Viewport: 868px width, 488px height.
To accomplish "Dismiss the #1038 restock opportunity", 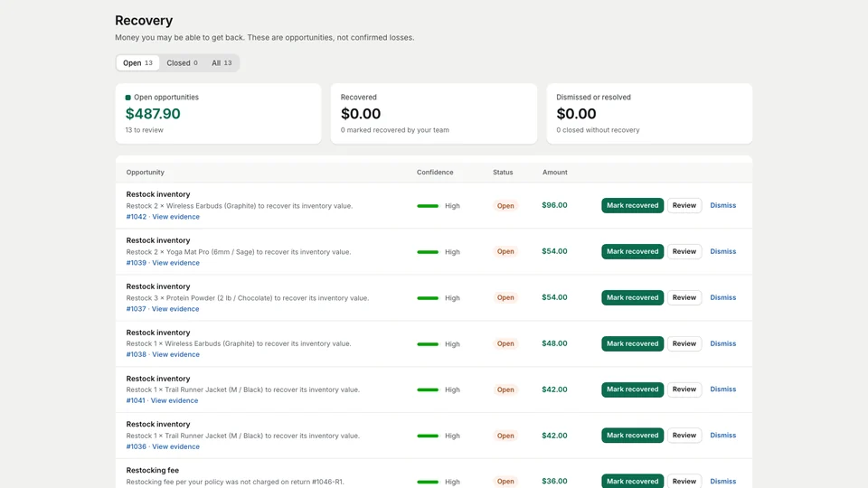I will click(723, 343).
